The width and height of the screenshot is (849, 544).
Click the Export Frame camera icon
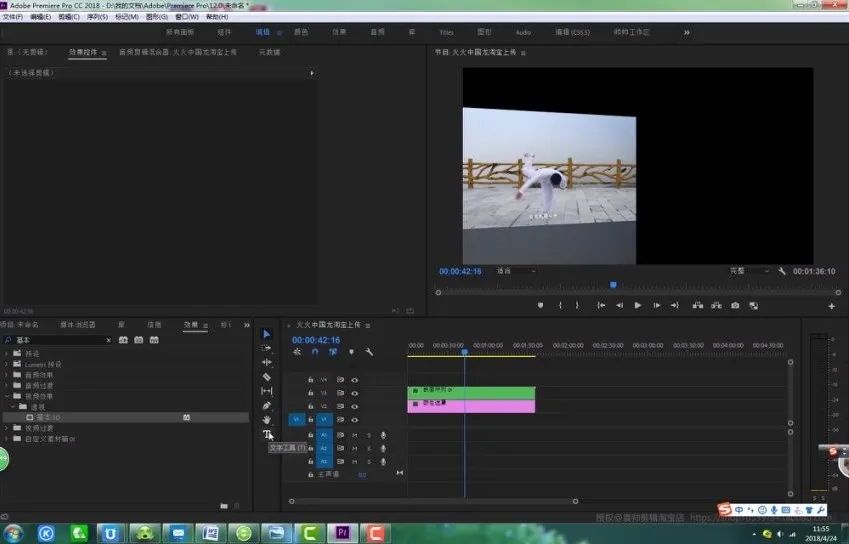tap(735, 305)
